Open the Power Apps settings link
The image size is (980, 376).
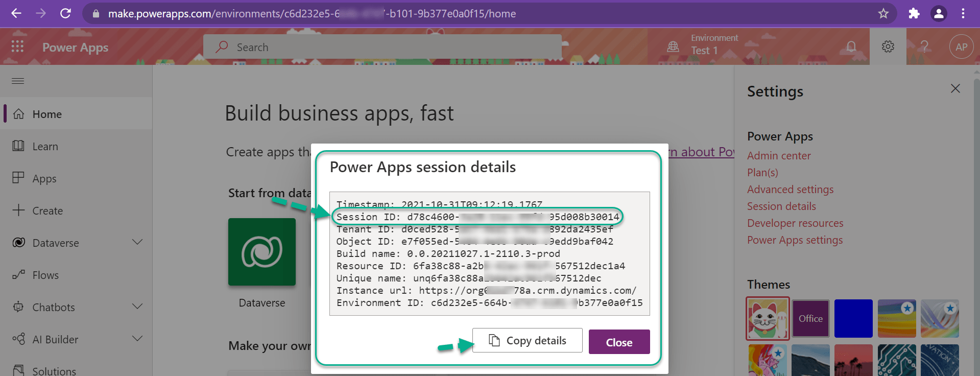click(795, 240)
